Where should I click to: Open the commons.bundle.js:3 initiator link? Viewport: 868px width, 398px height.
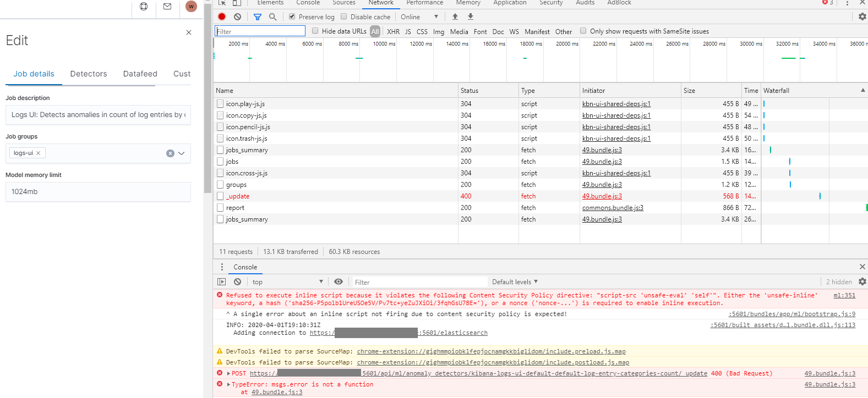[613, 208]
